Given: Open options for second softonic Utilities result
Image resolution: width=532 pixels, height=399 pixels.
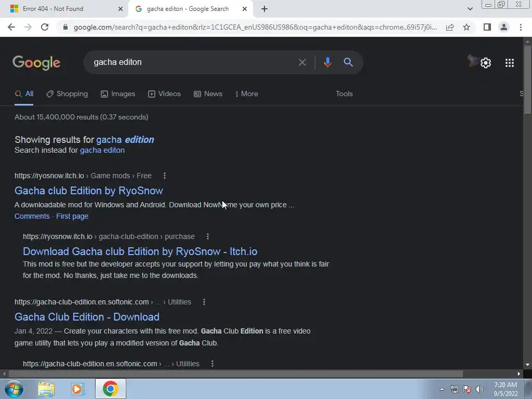Looking at the screenshot, I should click(212, 364).
